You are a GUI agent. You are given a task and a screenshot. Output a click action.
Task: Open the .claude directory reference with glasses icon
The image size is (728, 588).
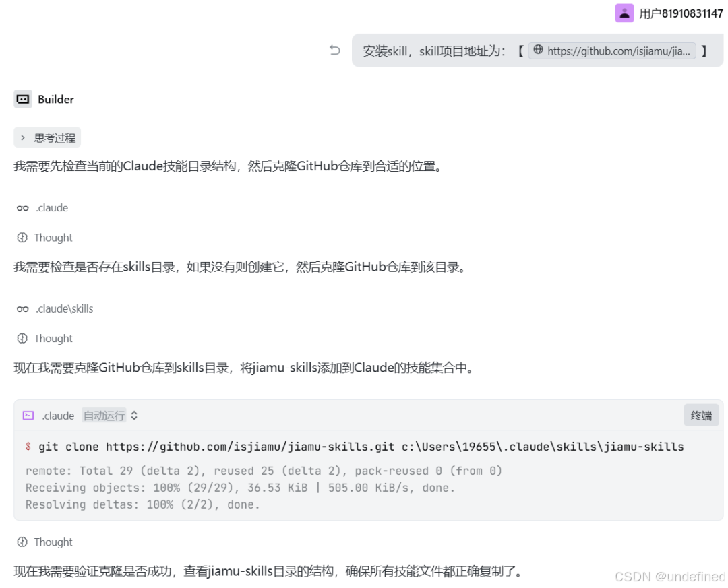click(x=51, y=208)
